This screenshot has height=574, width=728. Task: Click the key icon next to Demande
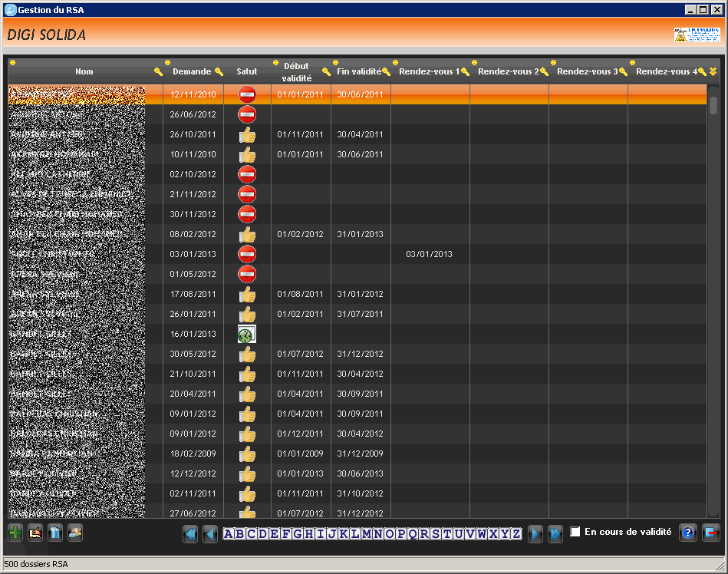tap(219, 71)
